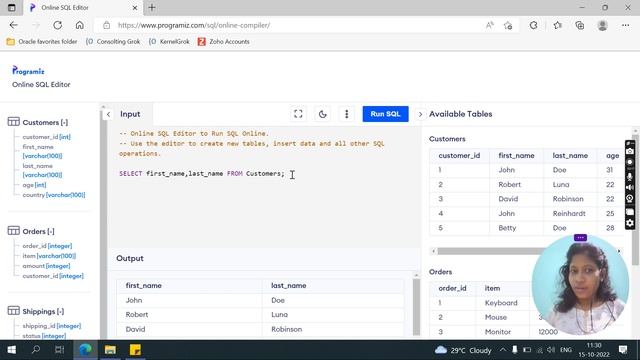Select order_id [integer] column in sidebar

pyautogui.click(x=47, y=246)
